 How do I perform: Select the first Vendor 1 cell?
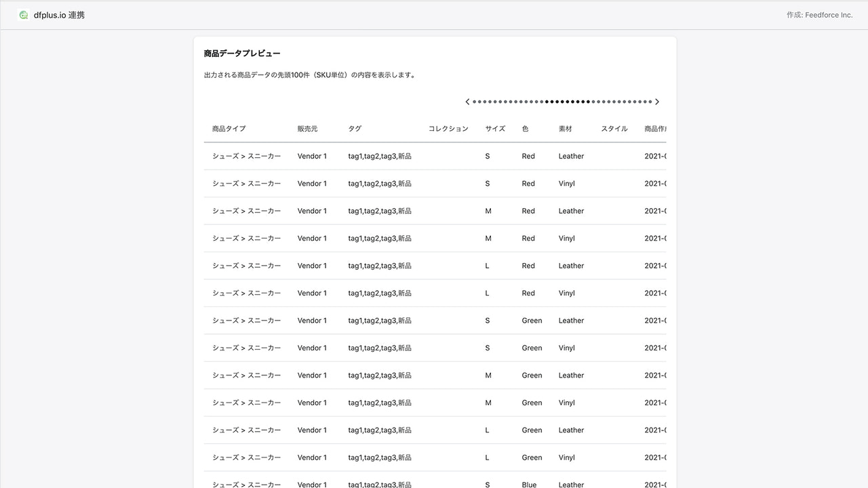[x=312, y=156]
